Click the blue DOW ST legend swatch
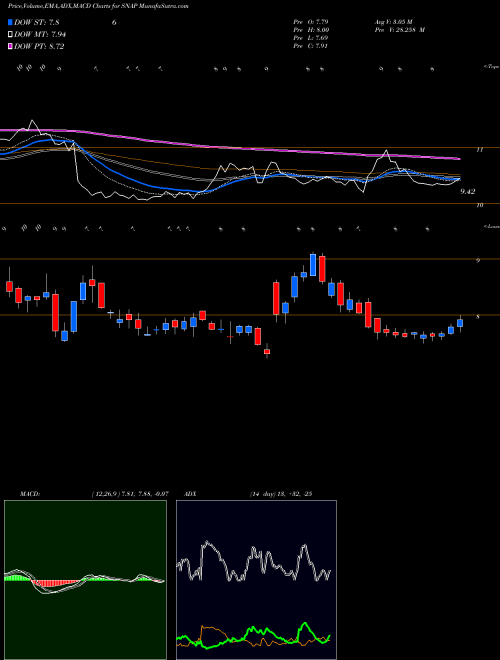The height and width of the screenshot is (660, 500). (10, 23)
